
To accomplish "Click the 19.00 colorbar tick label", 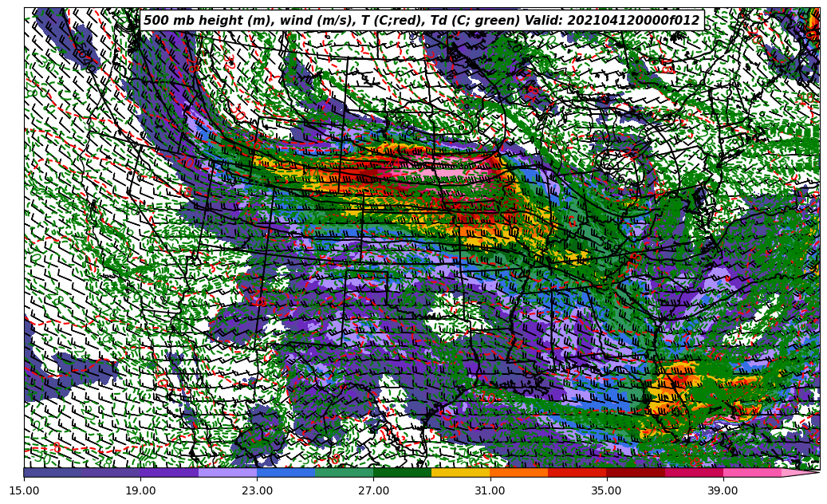I will [141, 490].
